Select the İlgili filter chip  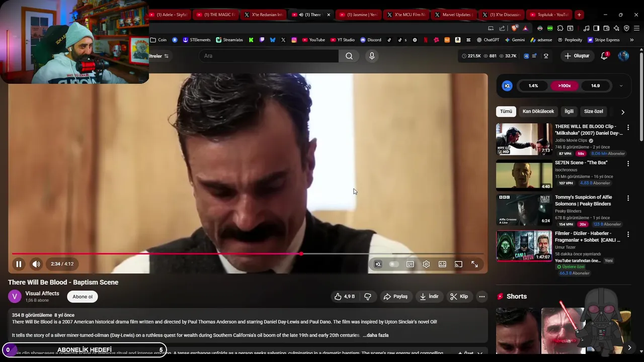(x=569, y=112)
